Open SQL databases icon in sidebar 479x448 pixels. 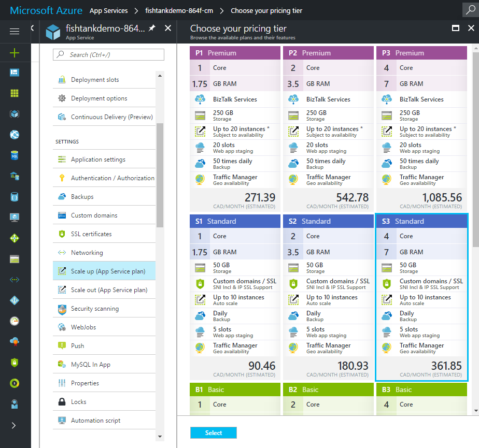click(x=15, y=155)
